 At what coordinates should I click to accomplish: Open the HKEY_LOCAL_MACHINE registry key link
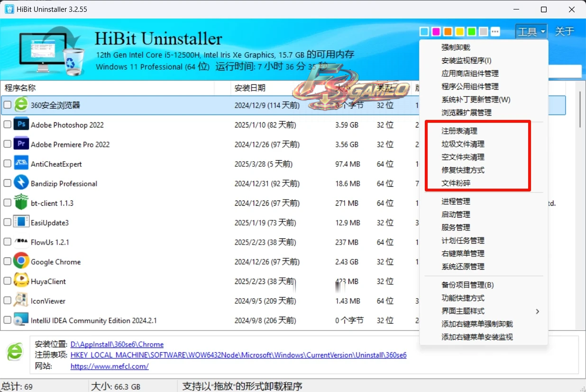(x=238, y=355)
